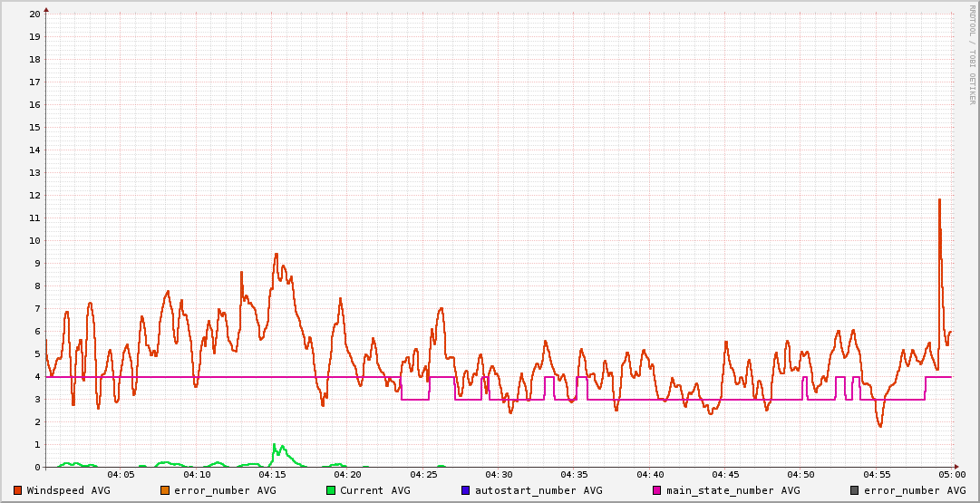The width and height of the screenshot is (980, 503).
Task: Click the green Current AVG legend swatch
Action: 331,490
